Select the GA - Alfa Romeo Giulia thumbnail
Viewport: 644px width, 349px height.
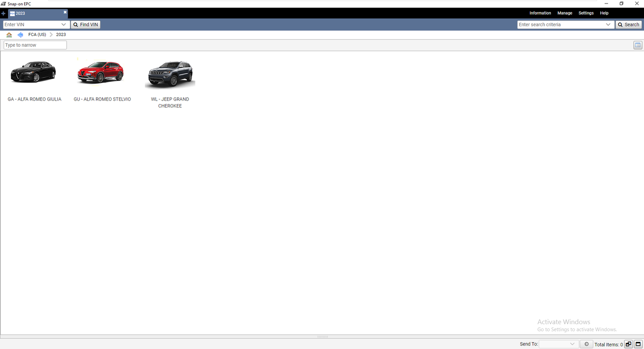(x=34, y=72)
